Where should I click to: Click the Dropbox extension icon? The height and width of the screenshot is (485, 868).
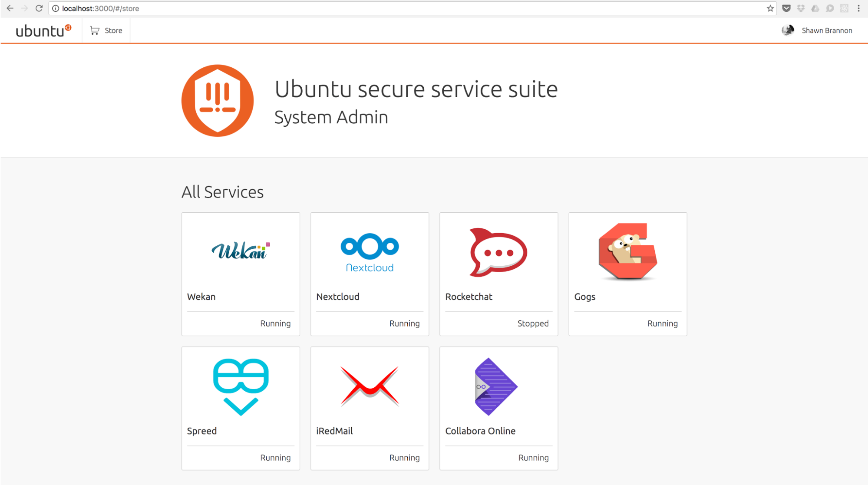[801, 8]
